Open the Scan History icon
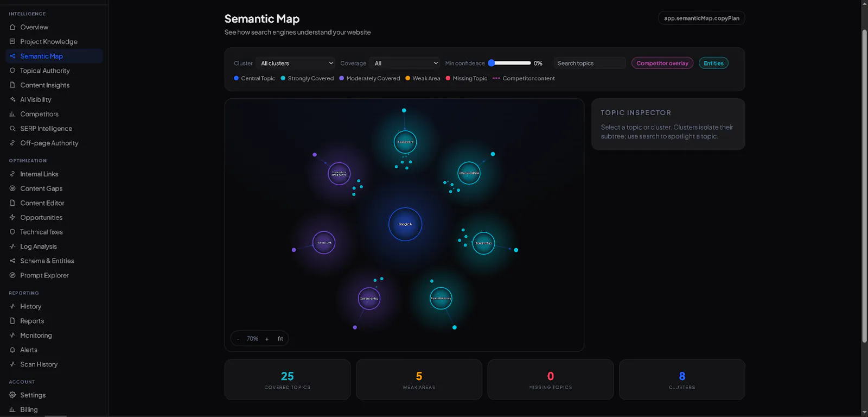This screenshot has width=868, height=417. (12, 364)
